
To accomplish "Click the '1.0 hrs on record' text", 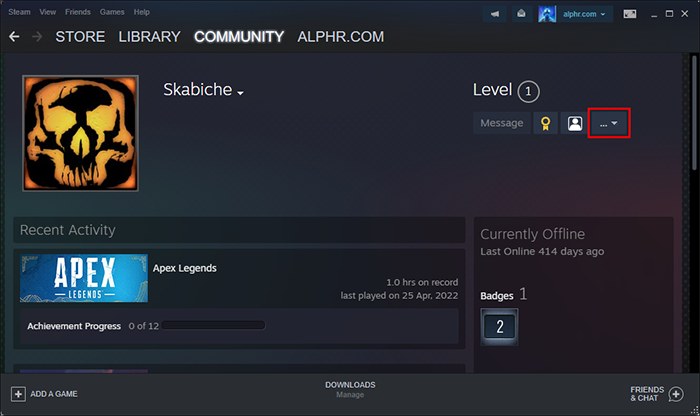I will 422,282.
